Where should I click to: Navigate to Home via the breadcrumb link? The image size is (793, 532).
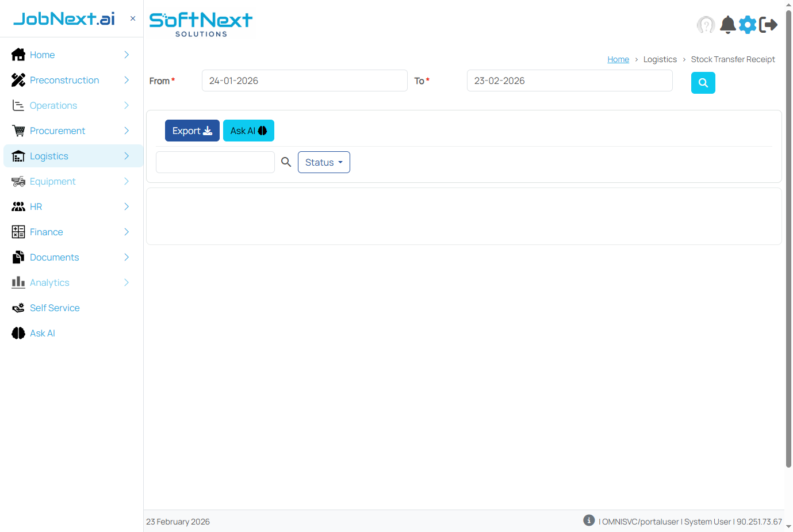coord(618,59)
